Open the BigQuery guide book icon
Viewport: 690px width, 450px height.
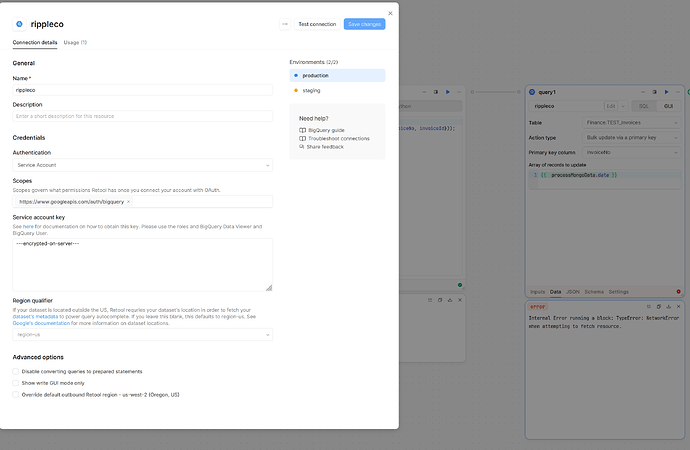point(303,130)
